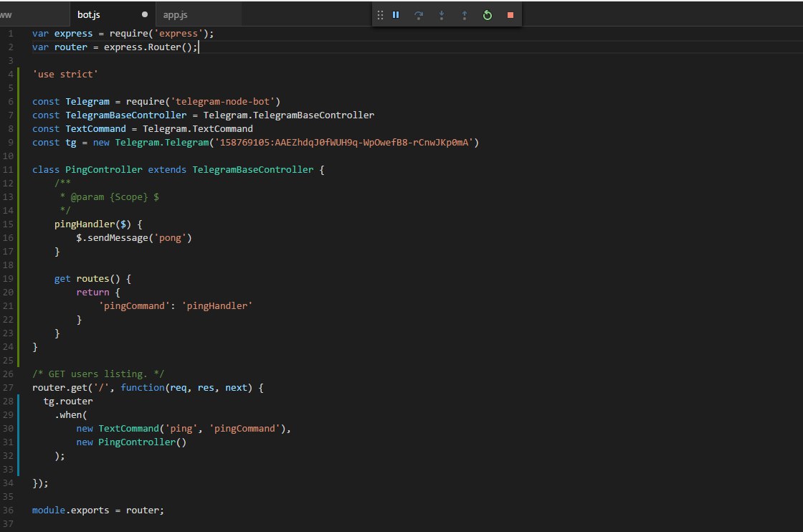Click the 'use strict' statement
Image resolution: width=803 pixels, height=532 pixels.
pyautogui.click(x=65, y=75)
